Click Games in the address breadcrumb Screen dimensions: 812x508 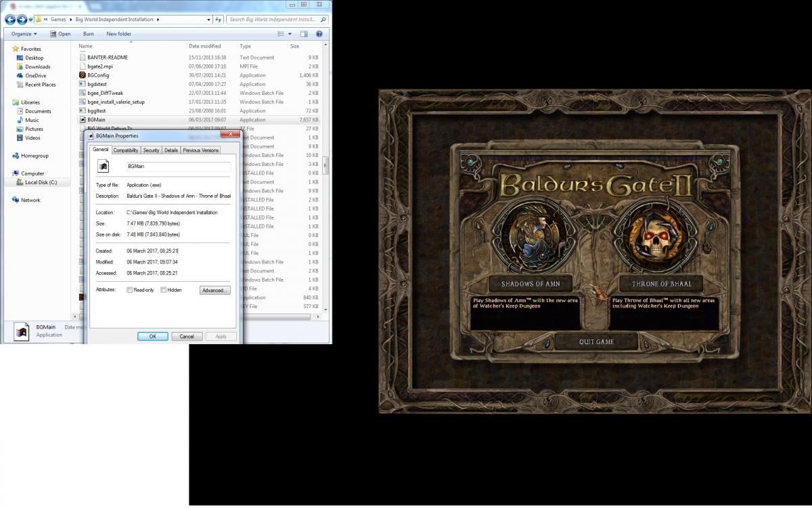click(58, 20)
